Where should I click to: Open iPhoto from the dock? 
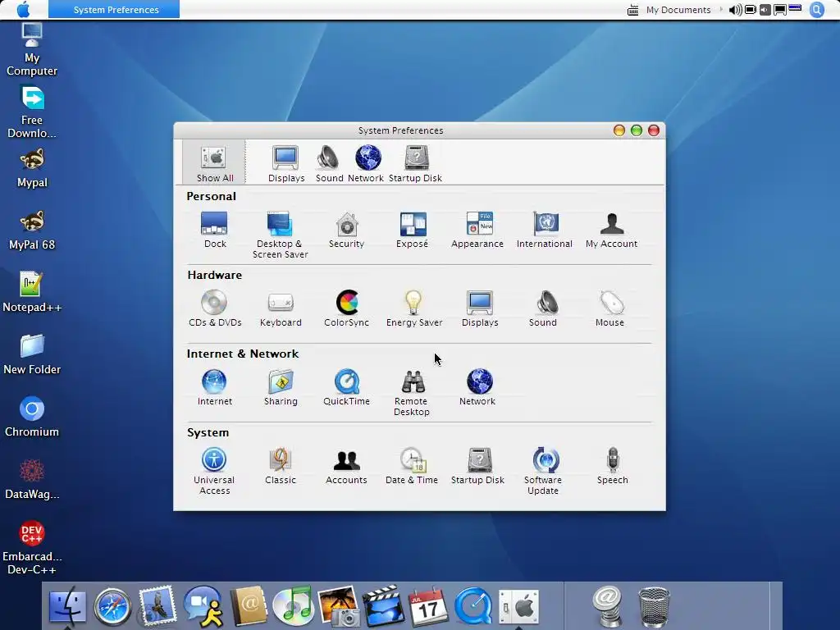pos(339,606)
